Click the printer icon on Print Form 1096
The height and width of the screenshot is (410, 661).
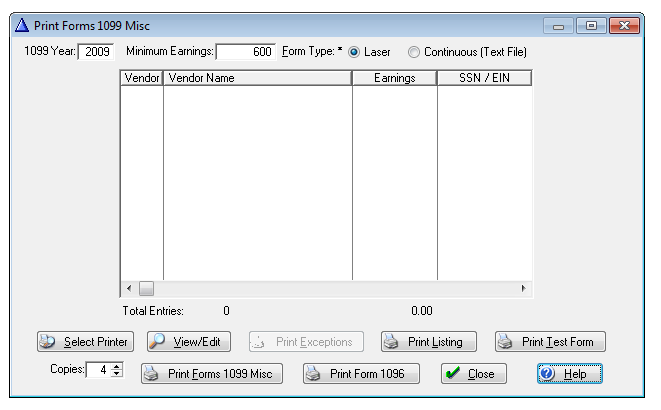314,374
